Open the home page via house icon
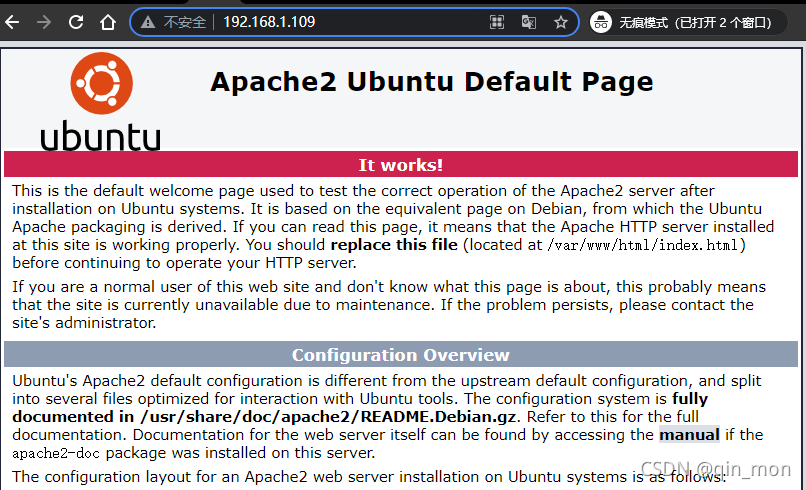806x490 pixels. tap(108, 22)
